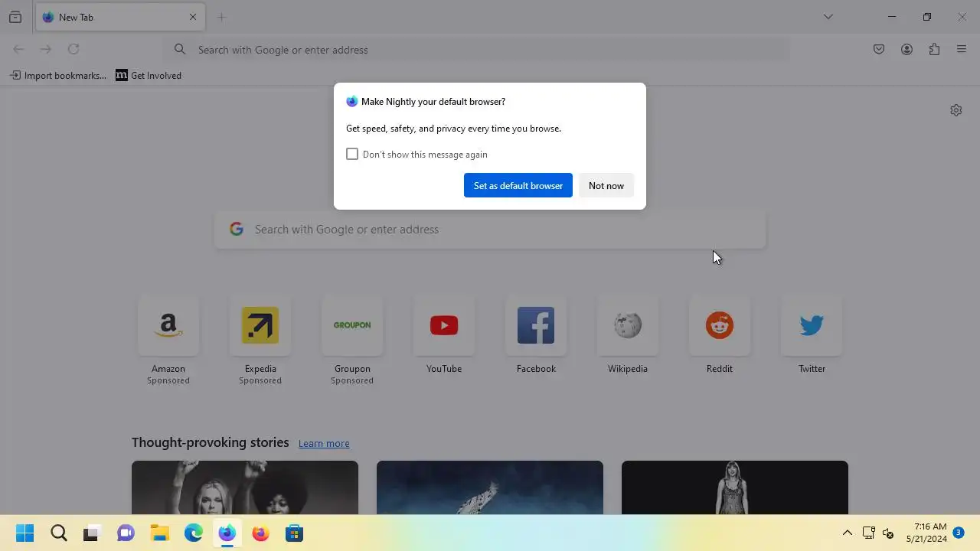The height and width of the screenshot is (551, 980).
Task: Go forward one page
Action: click(46, 49)
